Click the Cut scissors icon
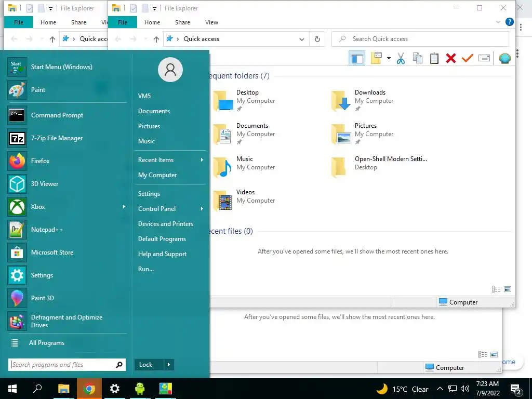The width and height of the screenshot is (532, 399). pos(401,58)
